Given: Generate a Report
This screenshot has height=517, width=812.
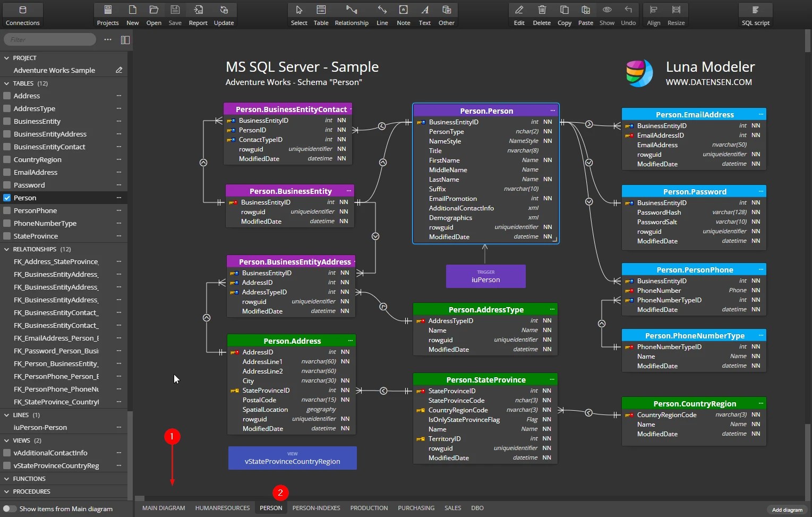Looking at the screenshot, I should pos(198,14).
